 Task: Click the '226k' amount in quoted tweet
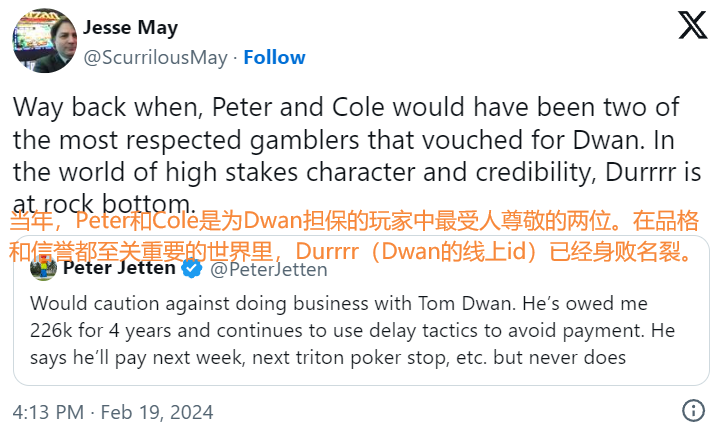50,329
